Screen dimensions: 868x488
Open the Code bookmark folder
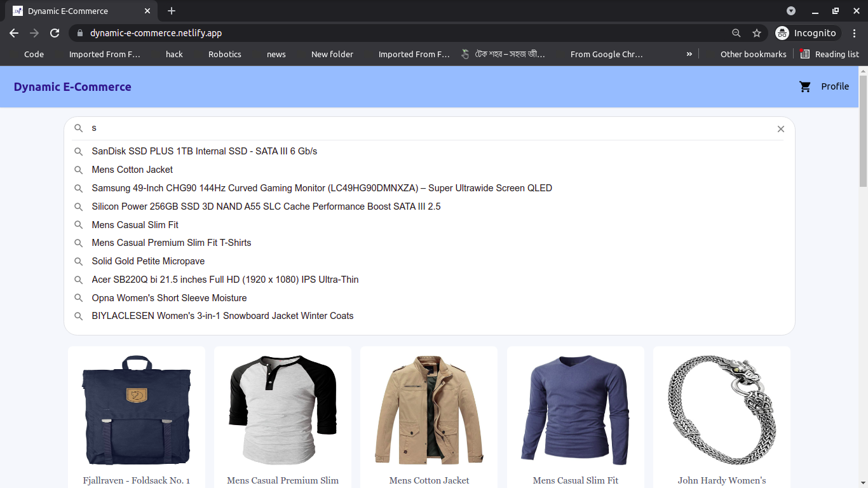tap(34, 54)
